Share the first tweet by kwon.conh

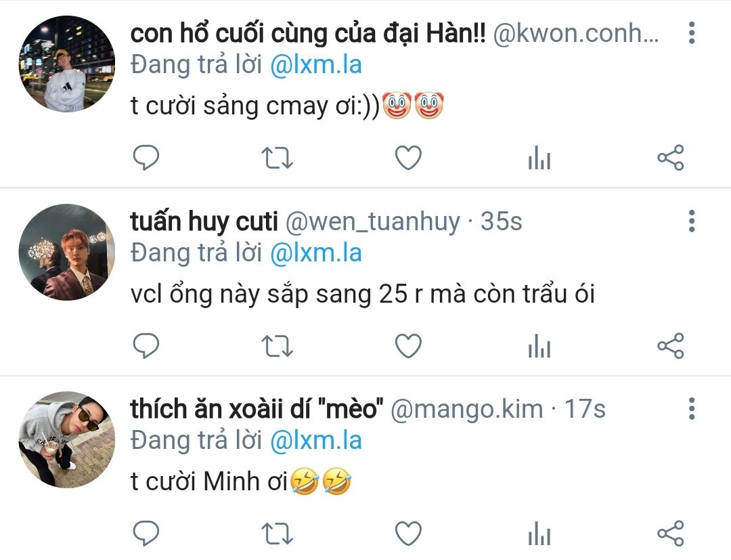(670, 158)
